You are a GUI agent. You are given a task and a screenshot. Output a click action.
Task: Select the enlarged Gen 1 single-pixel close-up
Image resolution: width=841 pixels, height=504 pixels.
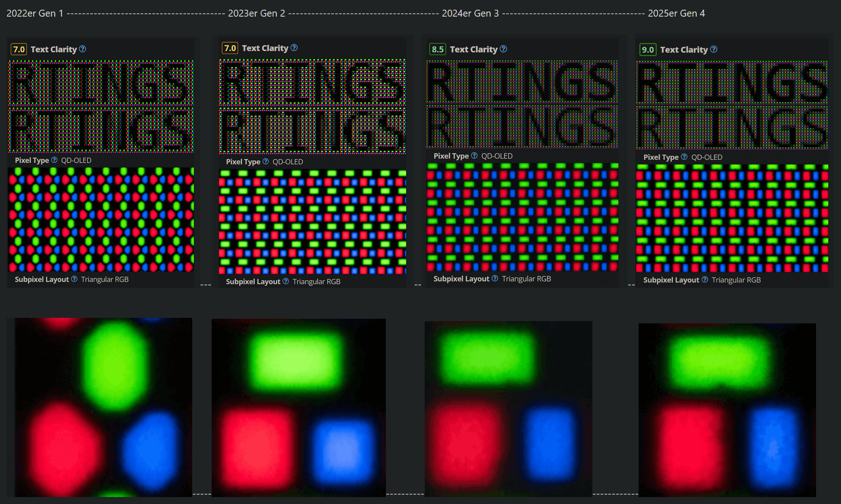coord(104,407)
